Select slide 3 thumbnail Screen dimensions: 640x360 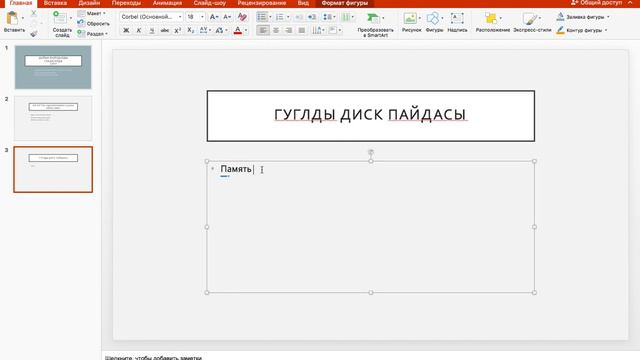click(x=53, y=169)
